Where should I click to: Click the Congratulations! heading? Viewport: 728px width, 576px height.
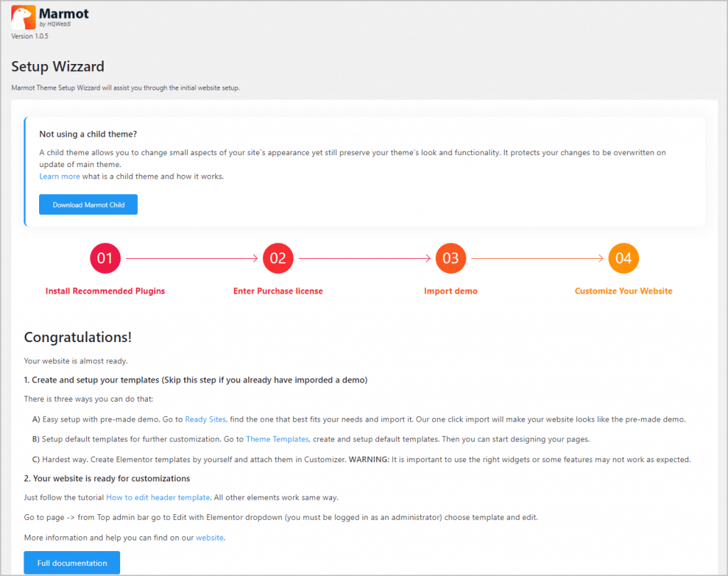(77, 338)
